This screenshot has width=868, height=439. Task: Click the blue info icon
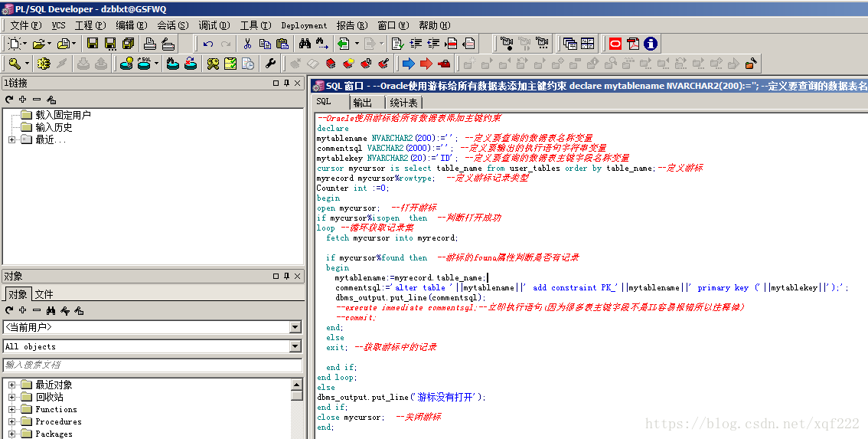click(x=651, y=43)
